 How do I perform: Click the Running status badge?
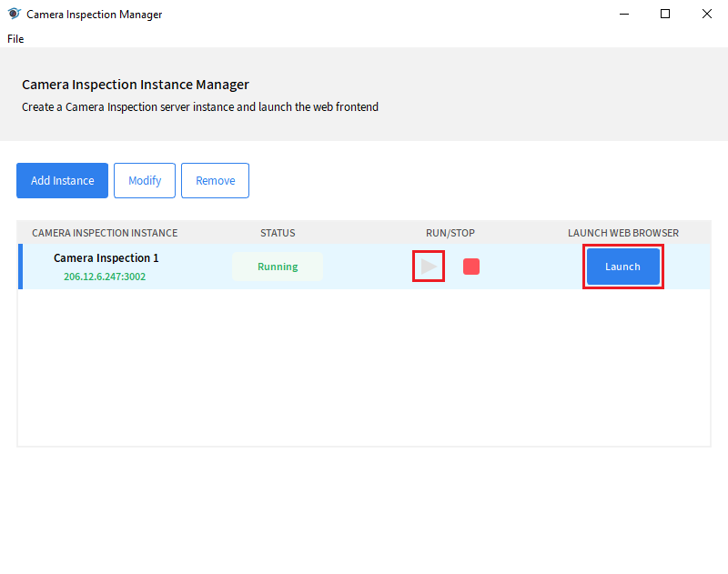[x=278, y=267]
